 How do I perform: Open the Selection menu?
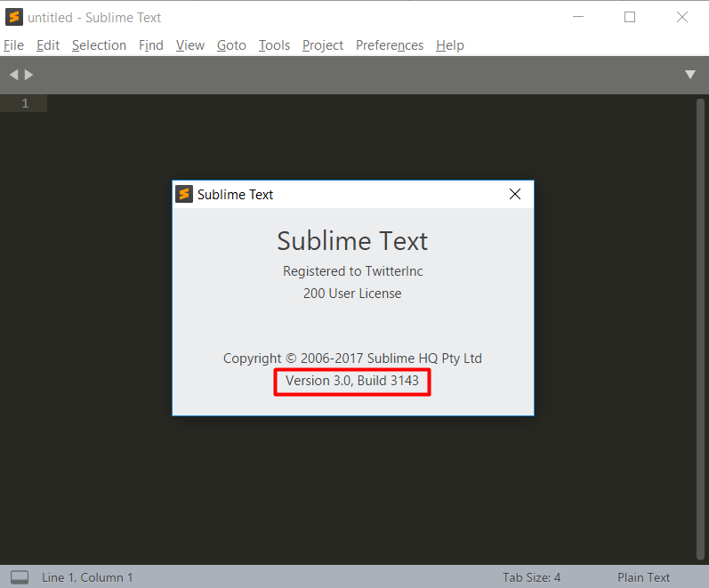tap(99, 45)
